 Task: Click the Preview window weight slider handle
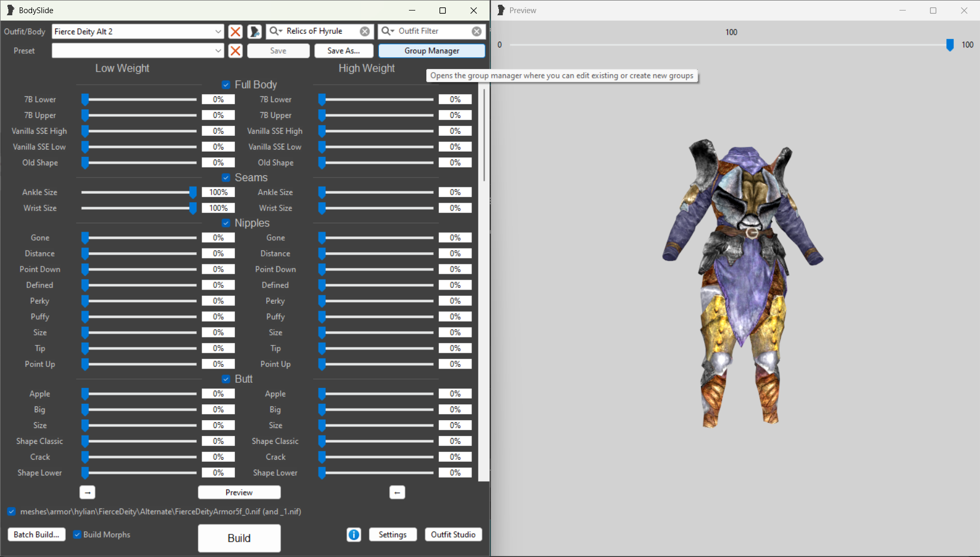coord(950,45)
